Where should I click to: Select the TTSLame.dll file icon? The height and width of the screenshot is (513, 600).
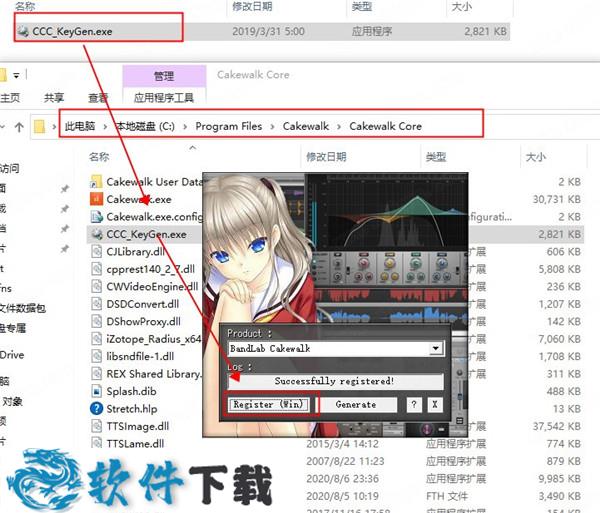tap(96, 443)
